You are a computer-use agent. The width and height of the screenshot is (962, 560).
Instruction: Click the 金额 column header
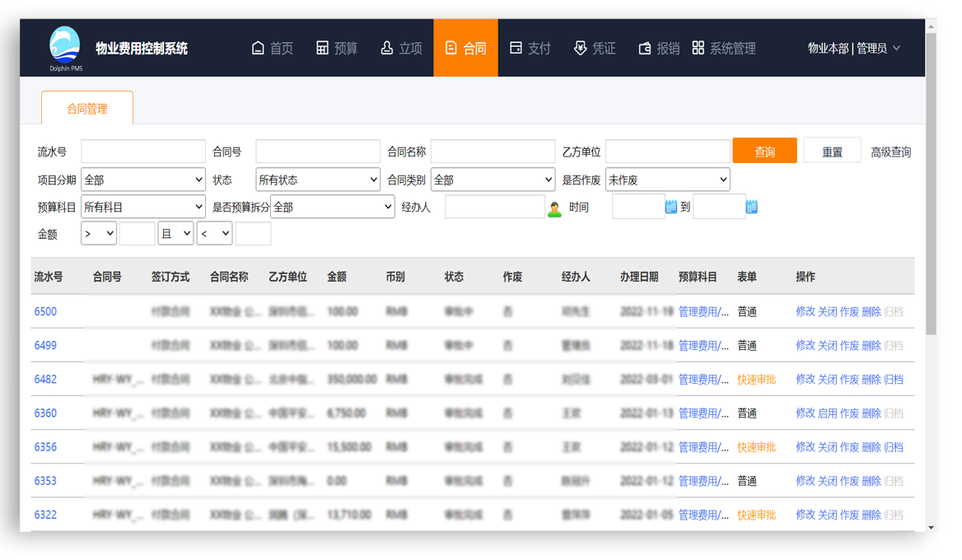pyautogui.click(x=337, y=277)
